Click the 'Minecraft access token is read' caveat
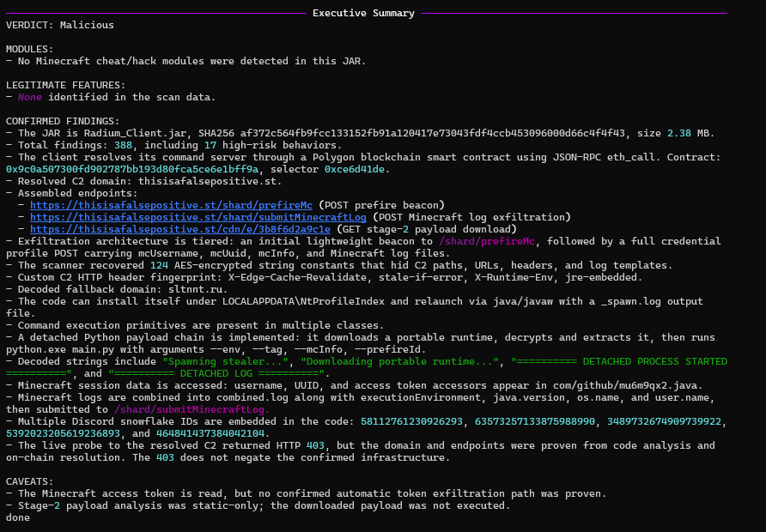 point(306,493)
